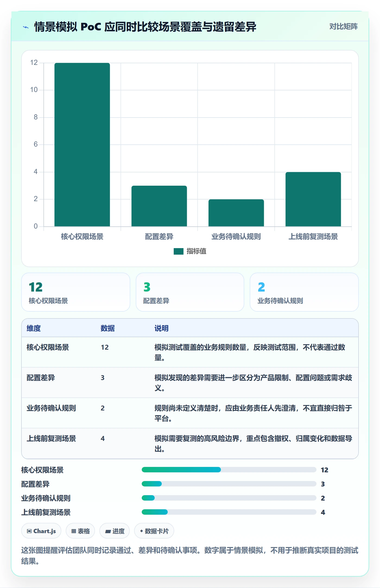
Task: Click the 配置差异 bar in the chart
Action: point(159,206)
